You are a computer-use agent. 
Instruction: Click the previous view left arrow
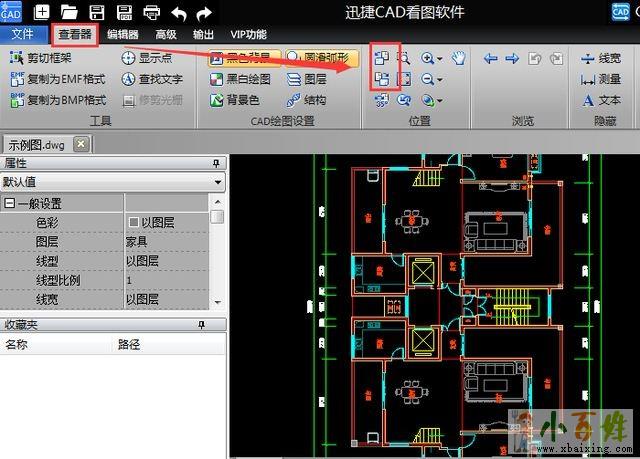click(x=490, y=58)
